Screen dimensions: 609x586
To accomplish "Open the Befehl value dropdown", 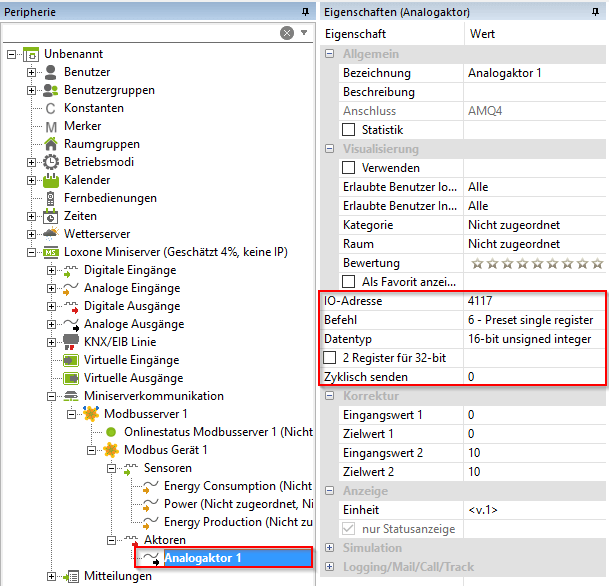I will (533, 320).
